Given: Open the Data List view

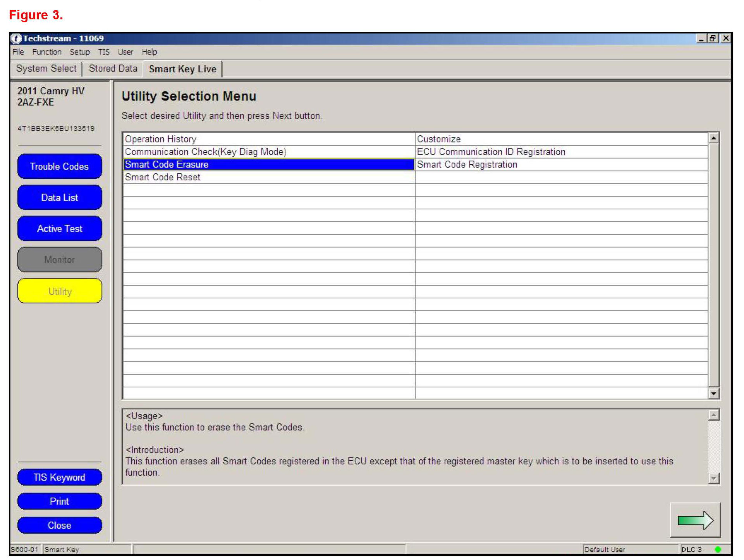Looking at the screenshot, I should (x=60, y=197).
